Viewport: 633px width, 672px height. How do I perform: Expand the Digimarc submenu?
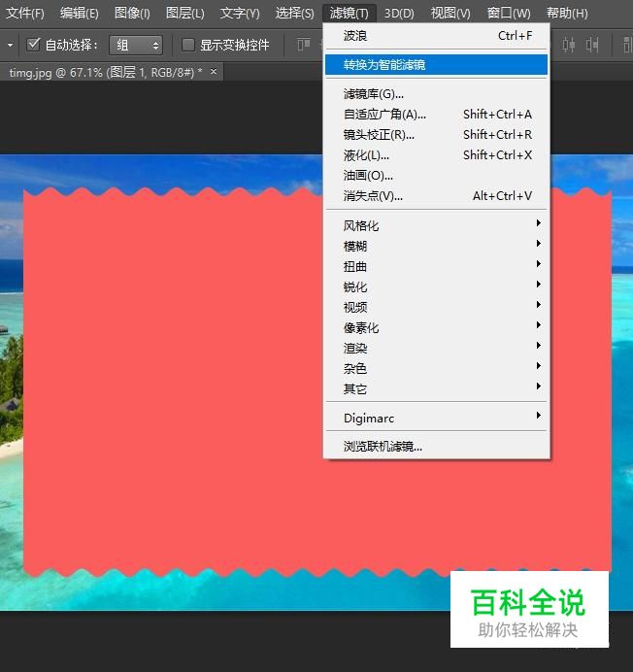(x=437, y=418)
